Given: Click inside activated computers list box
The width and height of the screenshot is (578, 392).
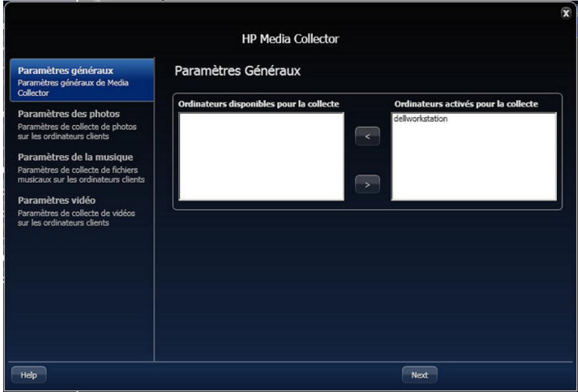Looking at the screenshot, I should (473, 157).
